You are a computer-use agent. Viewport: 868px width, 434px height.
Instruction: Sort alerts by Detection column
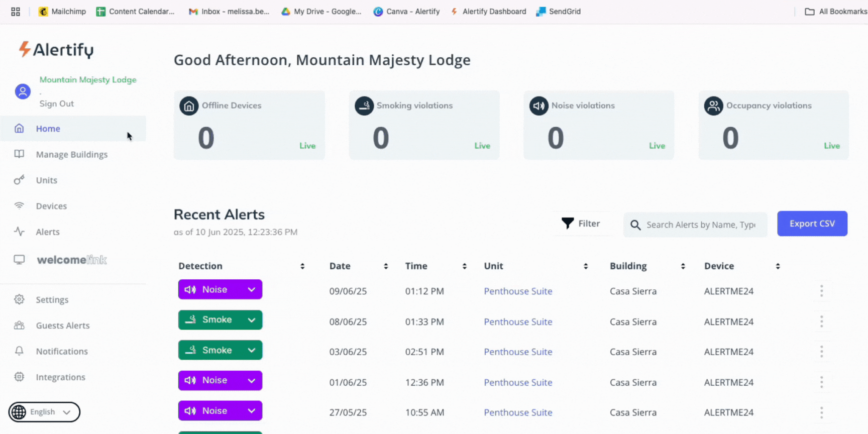point(302,266)
